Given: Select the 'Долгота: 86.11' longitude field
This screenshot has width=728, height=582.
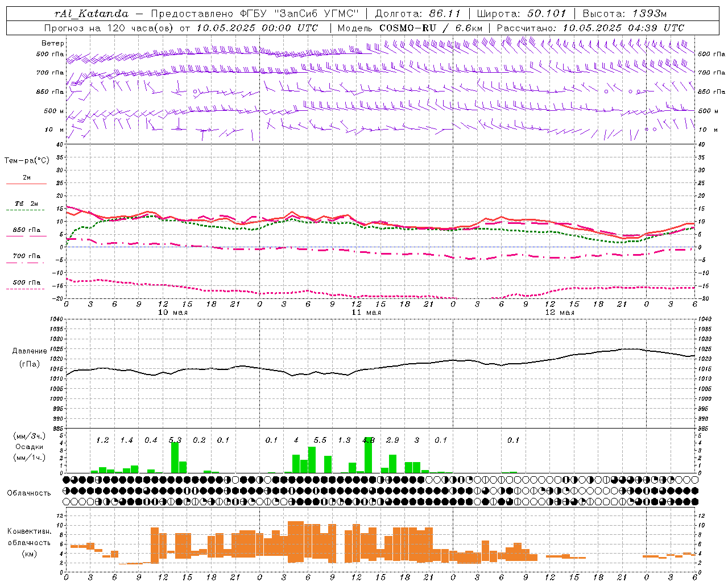Looking at the screenshot, I should pyautogui.click(x=417, y=14).
